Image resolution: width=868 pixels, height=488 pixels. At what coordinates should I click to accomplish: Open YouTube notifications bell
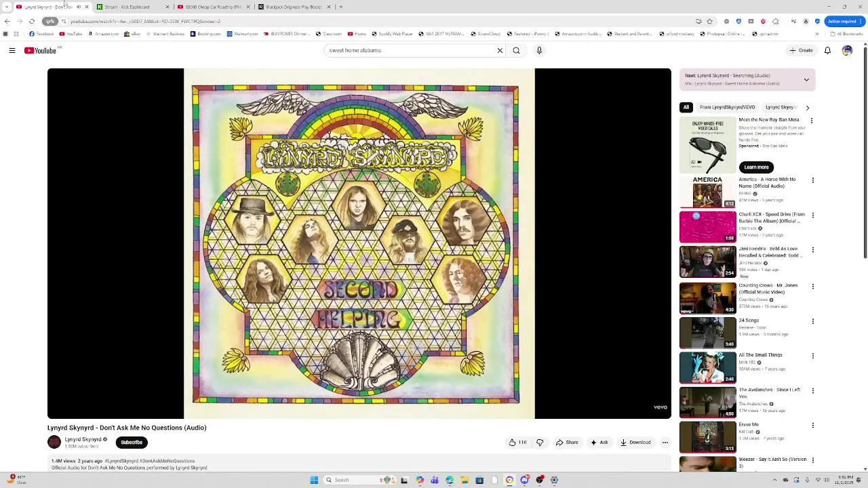tap(827, 50)
